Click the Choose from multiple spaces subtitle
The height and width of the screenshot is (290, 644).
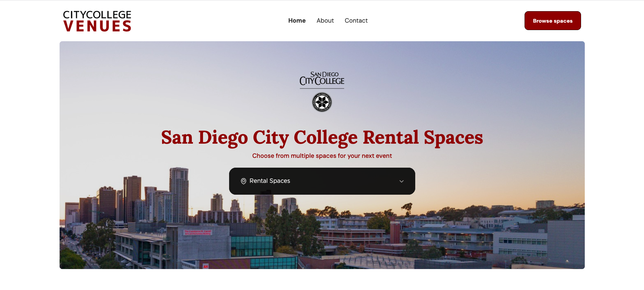(322, 156)
